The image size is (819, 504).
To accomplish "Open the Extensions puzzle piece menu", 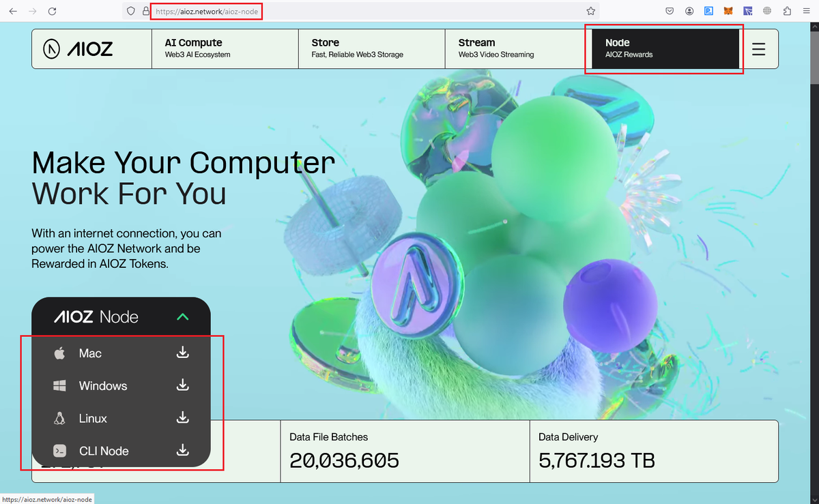I will click(787, 11).
